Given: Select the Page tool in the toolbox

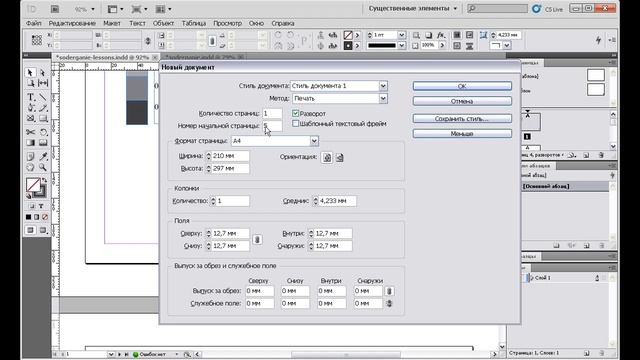Looking at the screenshot, I should point(30,83).
